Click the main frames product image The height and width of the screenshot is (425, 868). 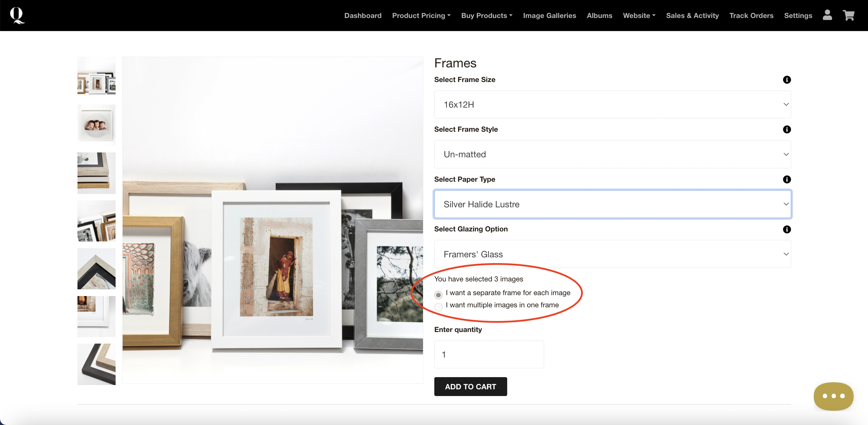(273, 220)
